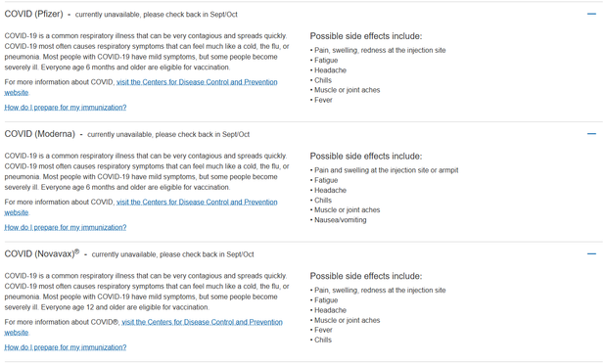605x364 pixels.
Task: Click Novavax's 'Possible side effects include' heading
Action: point(366,276)
